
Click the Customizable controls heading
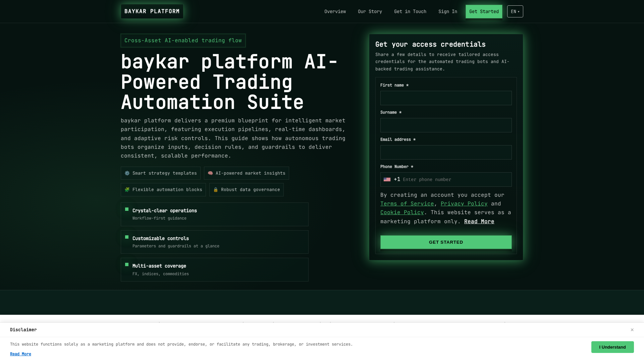coord(161,238)
